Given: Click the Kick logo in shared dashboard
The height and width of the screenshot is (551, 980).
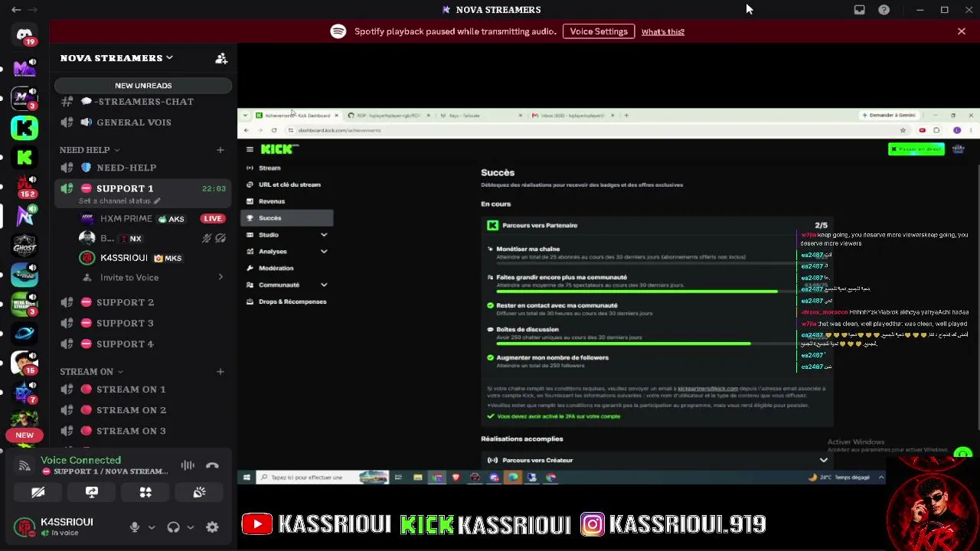Looking at the screenshot, I should coord(277,149).
